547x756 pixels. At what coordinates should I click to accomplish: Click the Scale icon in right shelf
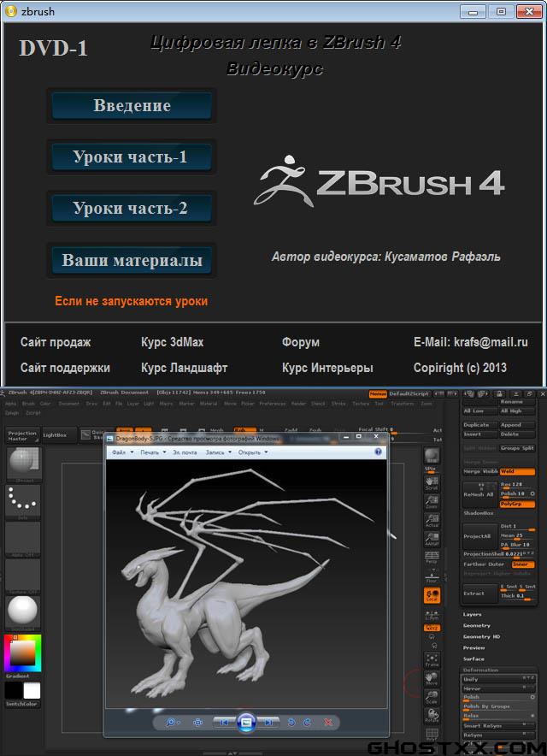(x=432, y=697)
